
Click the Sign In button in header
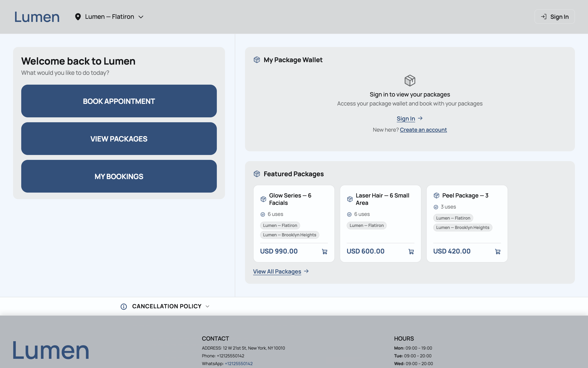pyautogui.click(x=555, y=17)
